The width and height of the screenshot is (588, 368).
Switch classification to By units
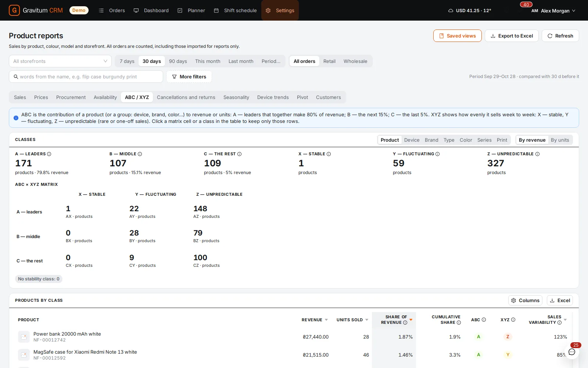(x=560, y=140)
